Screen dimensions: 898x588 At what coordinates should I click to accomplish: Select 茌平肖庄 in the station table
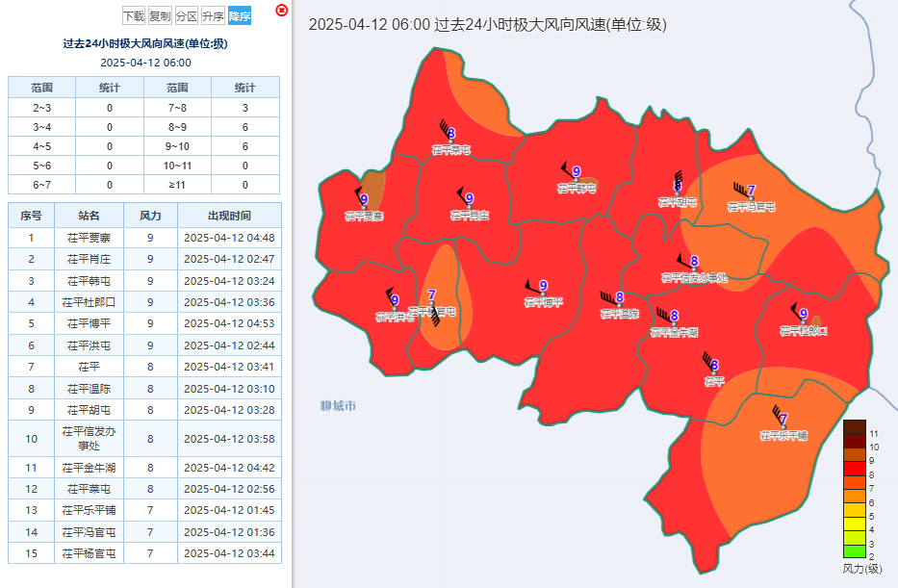click(89, 260)
